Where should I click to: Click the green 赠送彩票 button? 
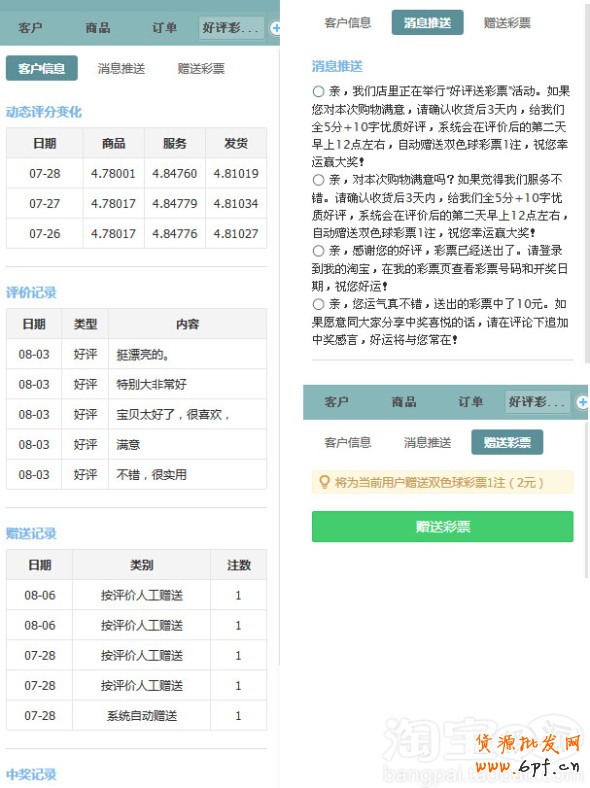coord(442,527)
